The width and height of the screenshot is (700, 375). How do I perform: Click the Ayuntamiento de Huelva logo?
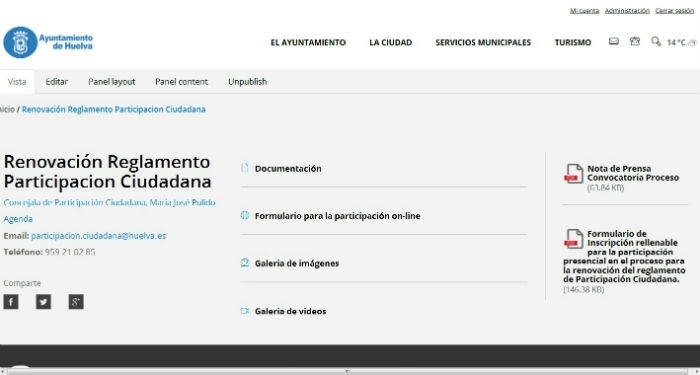coord(48,42)
